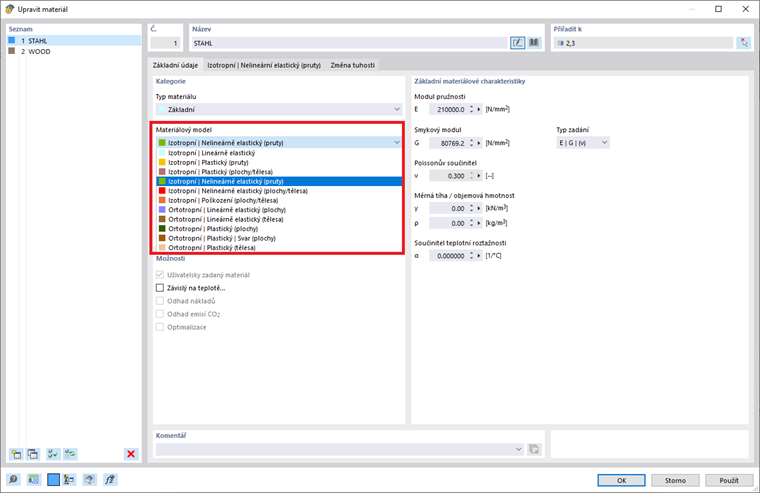760x493 pixels.
Task: Click the blue color swatch of STAHL in list
Action: point(12,41)
